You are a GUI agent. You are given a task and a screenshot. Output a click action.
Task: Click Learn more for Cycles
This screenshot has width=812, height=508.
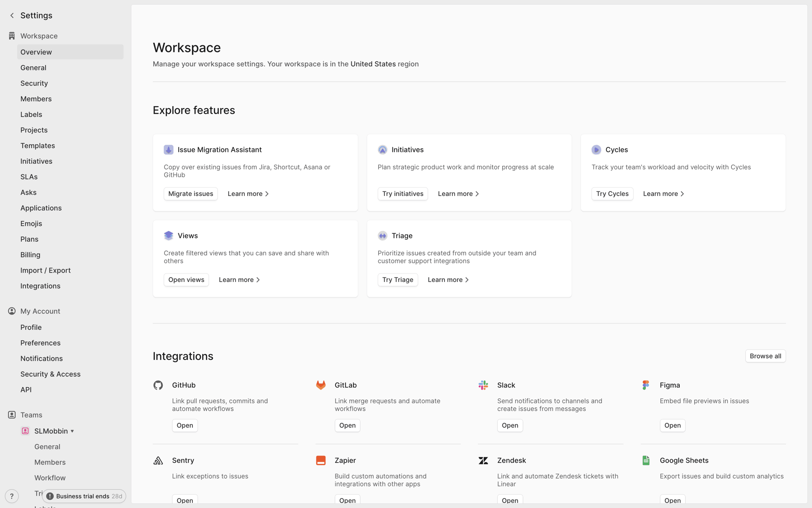point(664,194)
